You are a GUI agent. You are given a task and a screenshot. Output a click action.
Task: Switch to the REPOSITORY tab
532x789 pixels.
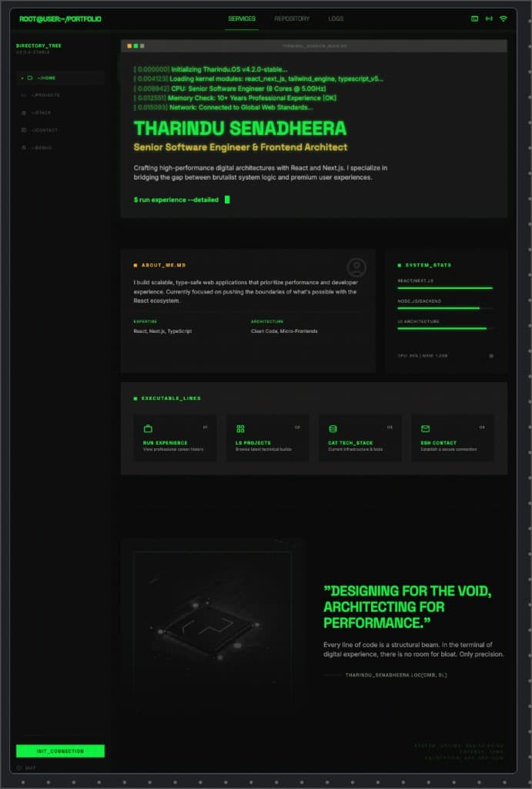[292, 18]
